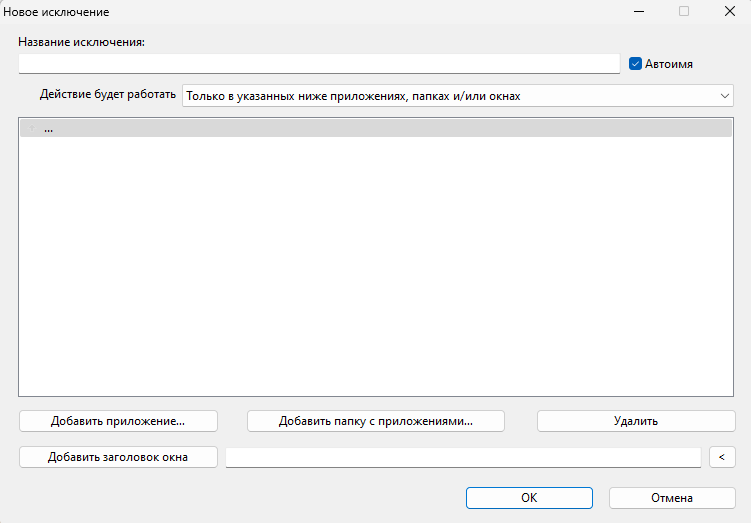Cancel using the Отмена button
This screenshot has width=751, height=523.
point(671,497)
